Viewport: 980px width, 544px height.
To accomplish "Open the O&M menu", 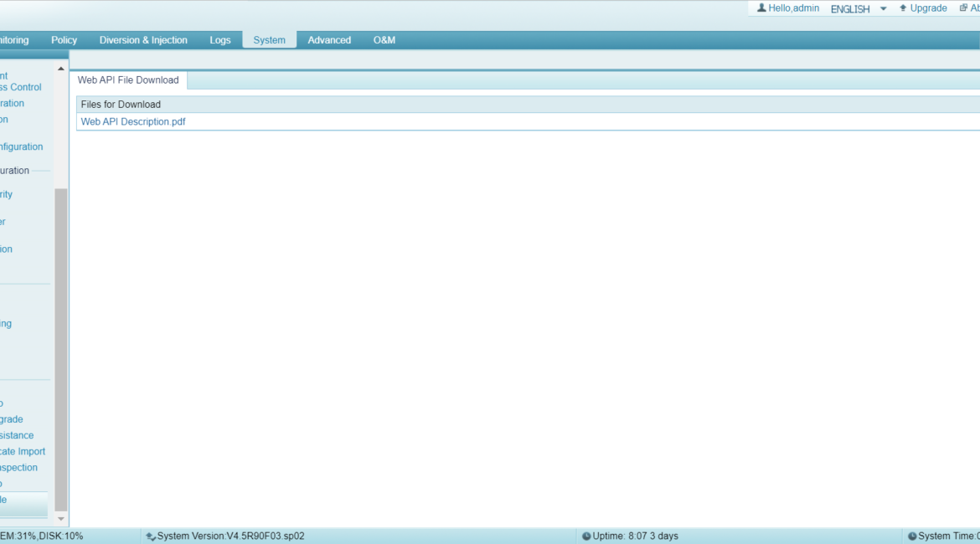I will click(384, 39).
